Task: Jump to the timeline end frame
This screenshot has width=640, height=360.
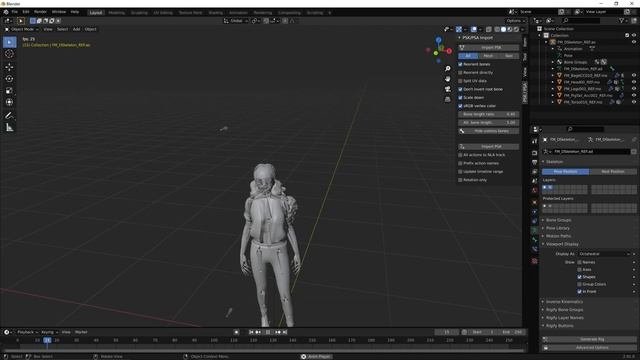Action: point(285,332)
